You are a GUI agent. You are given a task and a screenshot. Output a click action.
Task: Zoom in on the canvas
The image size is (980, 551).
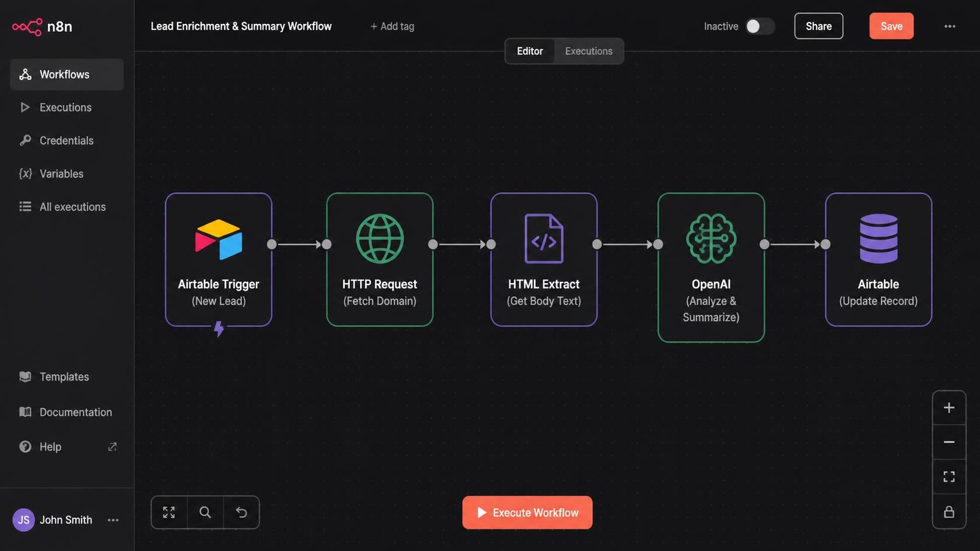click(x=949, y=408)
